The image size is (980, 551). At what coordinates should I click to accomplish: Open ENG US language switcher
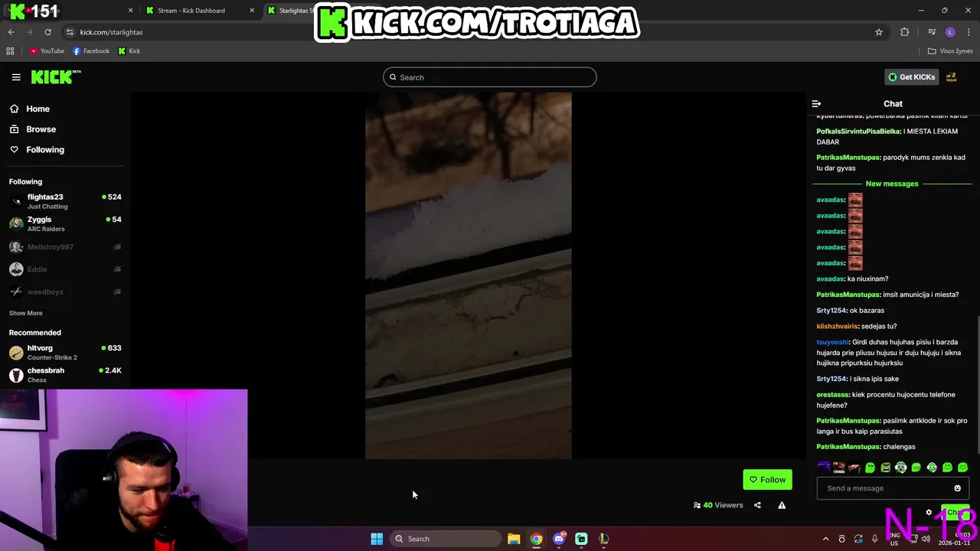click(x=893, y=539)
